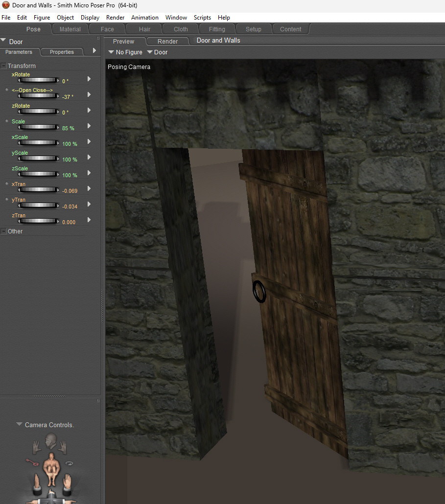Collapse the Transform parameter group
445x504 pixels.
3,66
